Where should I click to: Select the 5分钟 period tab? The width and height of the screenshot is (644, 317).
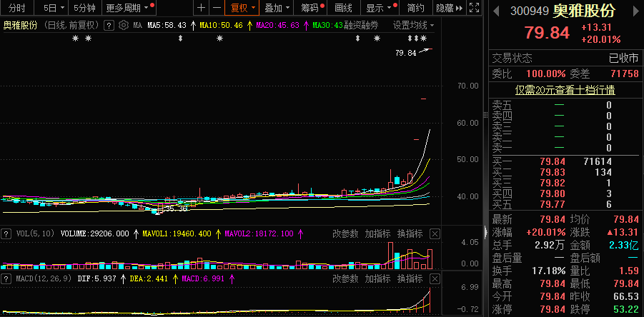coord(84,8)
